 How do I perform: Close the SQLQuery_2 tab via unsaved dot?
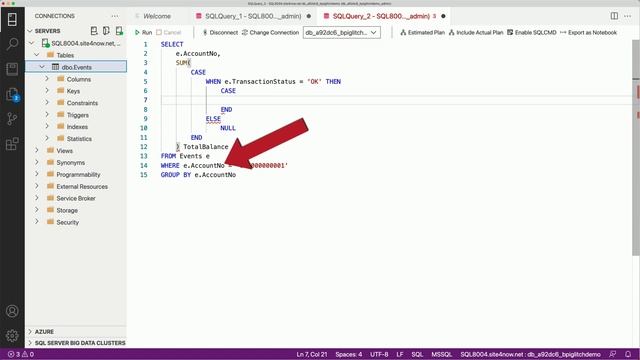pos(443,16)
